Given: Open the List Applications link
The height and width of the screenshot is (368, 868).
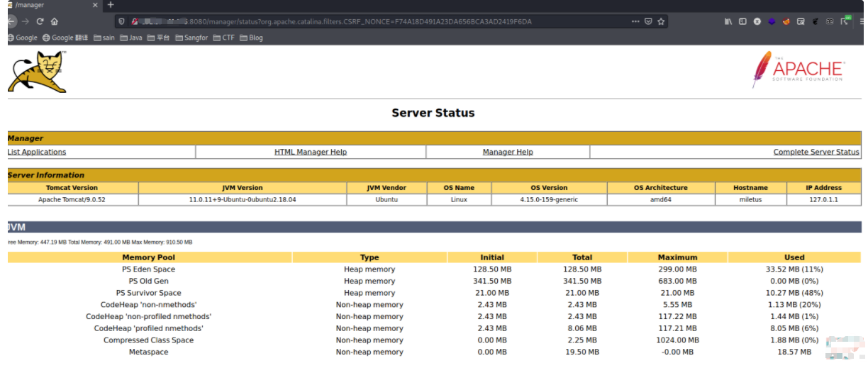Looking at the screenshot, I should click(x=37, y=152).
